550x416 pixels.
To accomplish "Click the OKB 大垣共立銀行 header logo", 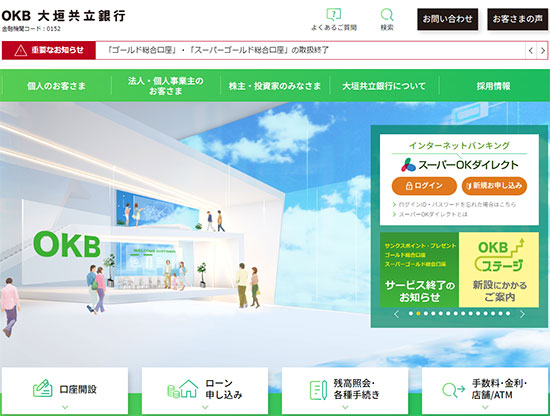I will 63,16.
